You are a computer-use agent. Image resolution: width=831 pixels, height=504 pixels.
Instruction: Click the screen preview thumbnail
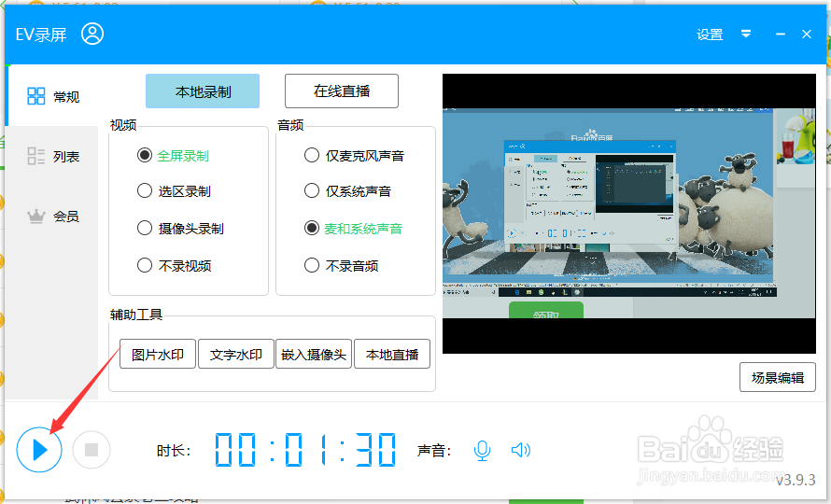click(x=629, y=214)
